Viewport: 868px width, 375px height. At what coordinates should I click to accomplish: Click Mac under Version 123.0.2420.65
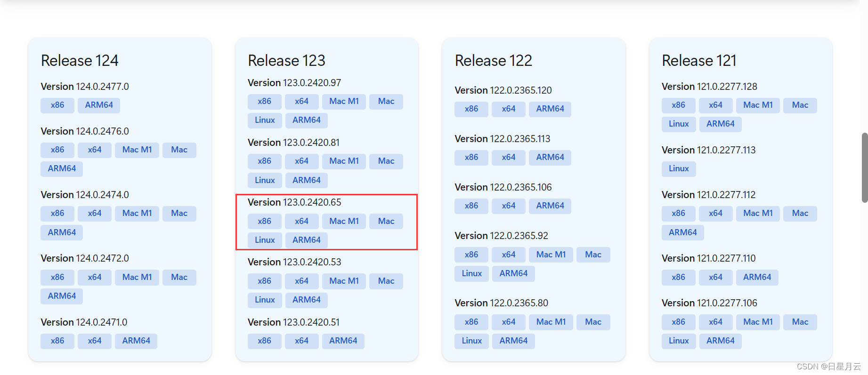coord(386,222)
